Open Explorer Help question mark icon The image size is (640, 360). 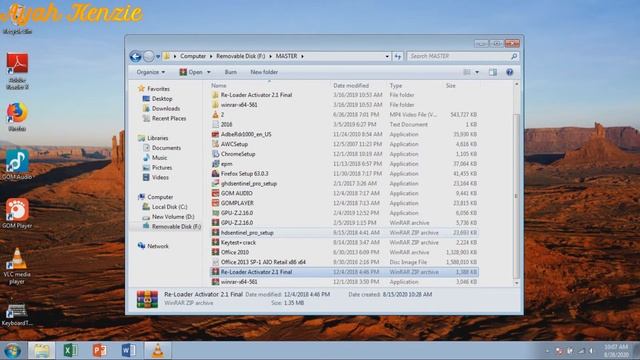(x=509, y=72)
